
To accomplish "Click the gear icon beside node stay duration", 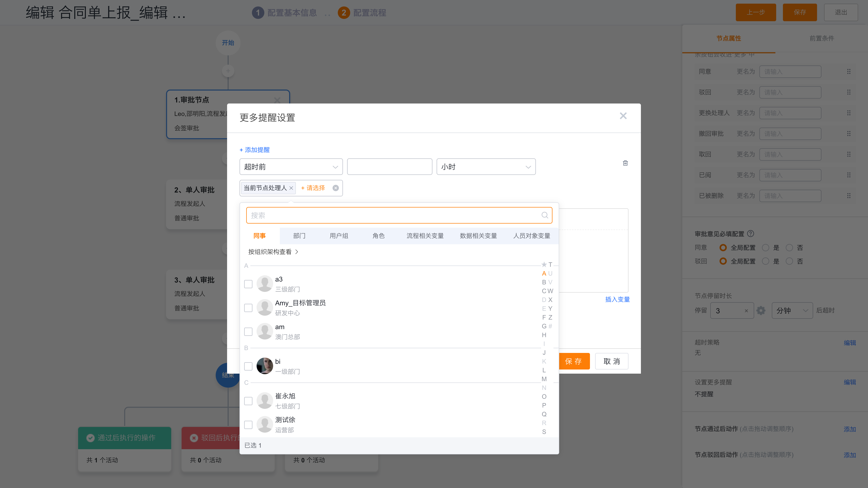I will pos(761,310).
